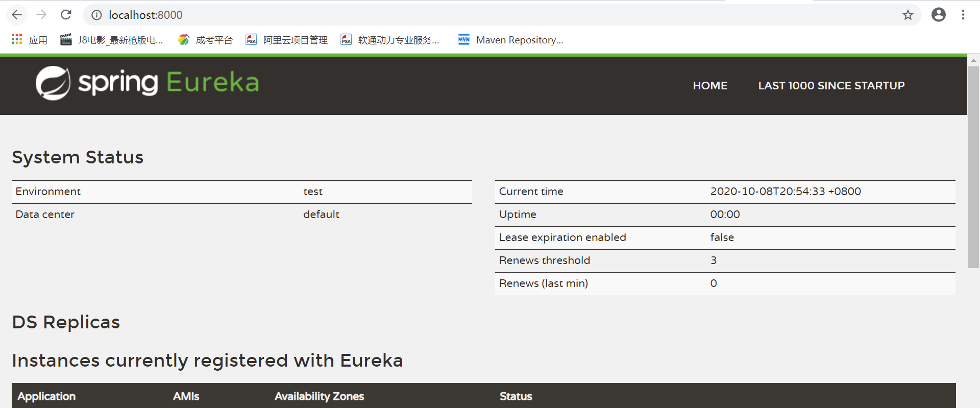Click the "Current time" label
Viewport: 980px width, 408px height.
pos(531,191)
